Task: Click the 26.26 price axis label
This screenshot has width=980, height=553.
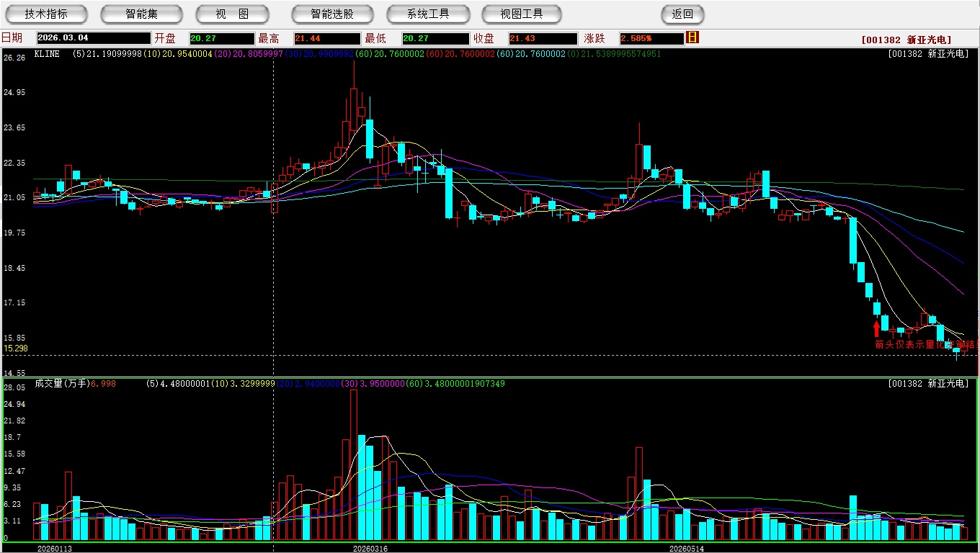Action: [x=14, y=58]
